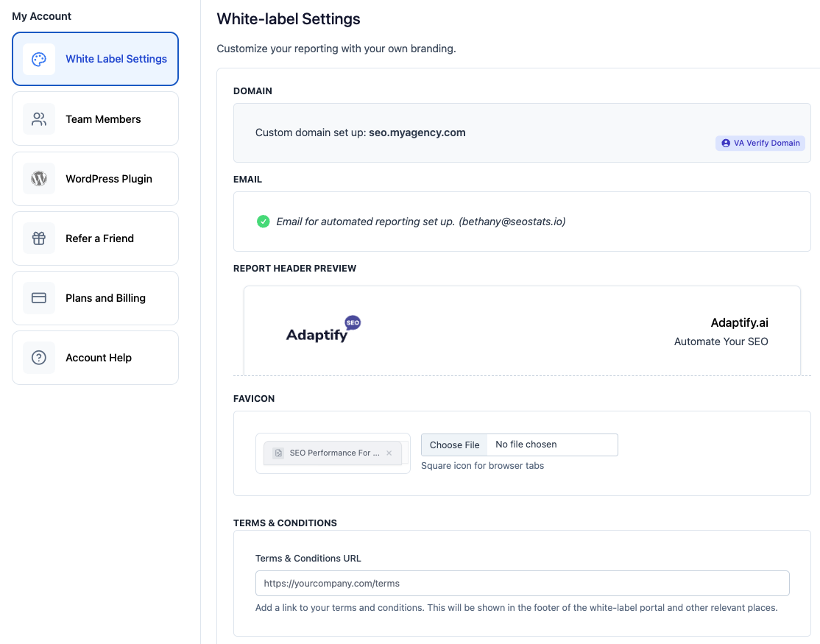Click the Adaptify SEO logo in header preview
Image resolution: width=820 pixels, height=644 pixels.
(x=323, y=330)
